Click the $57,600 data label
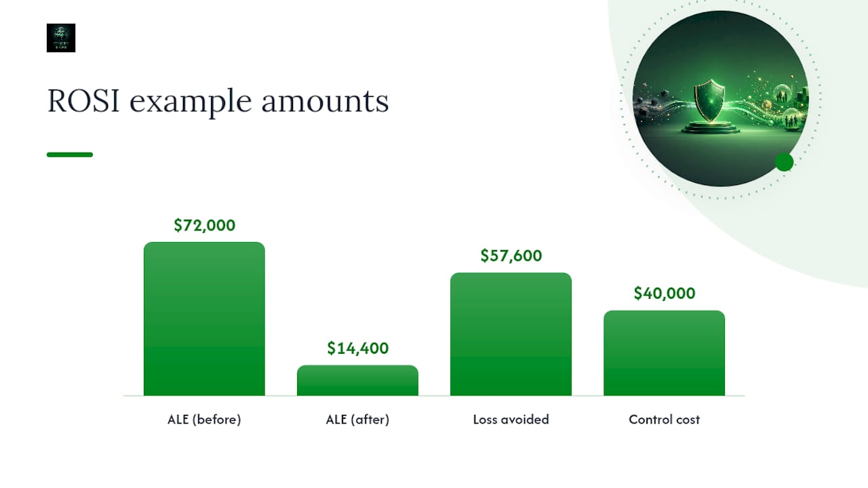 pyautogui.click(x=511, y=256)
